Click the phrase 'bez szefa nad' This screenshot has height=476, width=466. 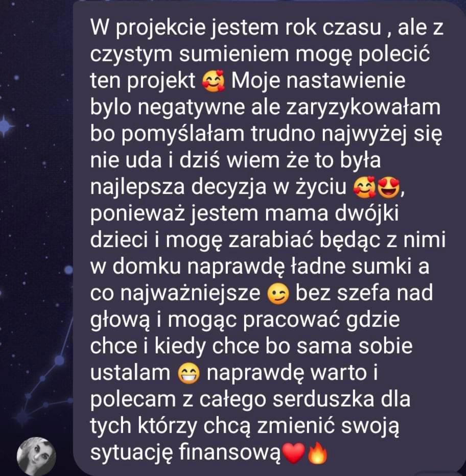(x=364, y=293)
